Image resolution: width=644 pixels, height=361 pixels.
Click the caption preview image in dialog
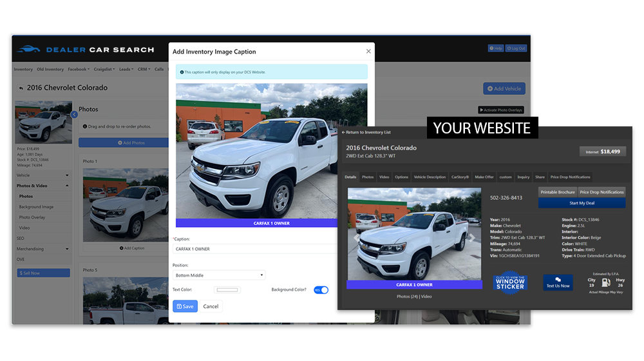[272, 155]
